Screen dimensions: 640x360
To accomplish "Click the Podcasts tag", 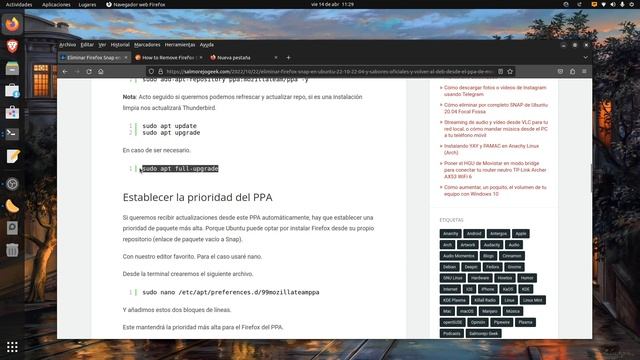I will pos(451,333).
